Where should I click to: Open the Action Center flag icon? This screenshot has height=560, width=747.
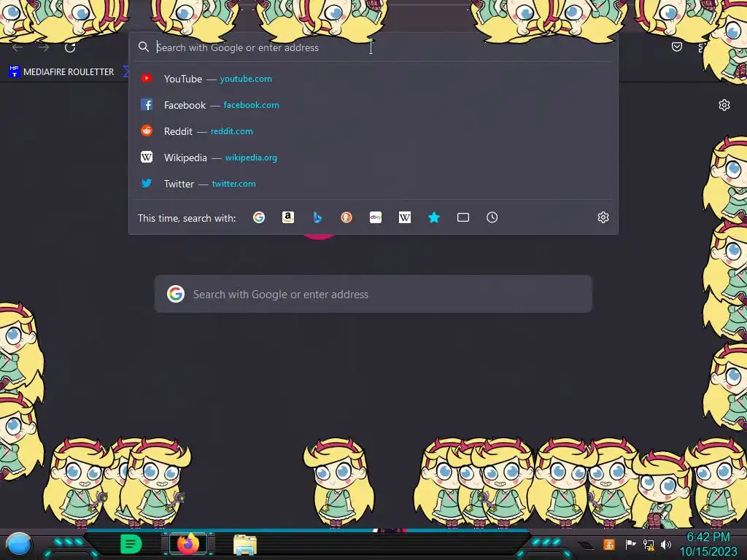click(630, 544)
